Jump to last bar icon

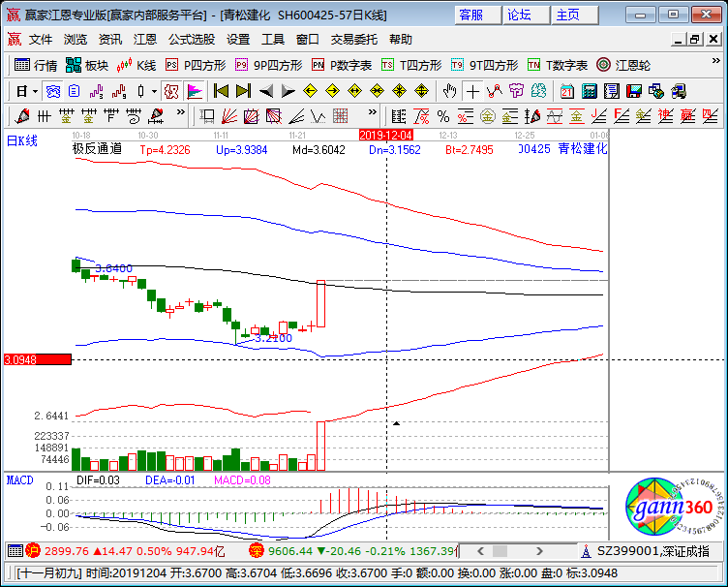(243, 91)
